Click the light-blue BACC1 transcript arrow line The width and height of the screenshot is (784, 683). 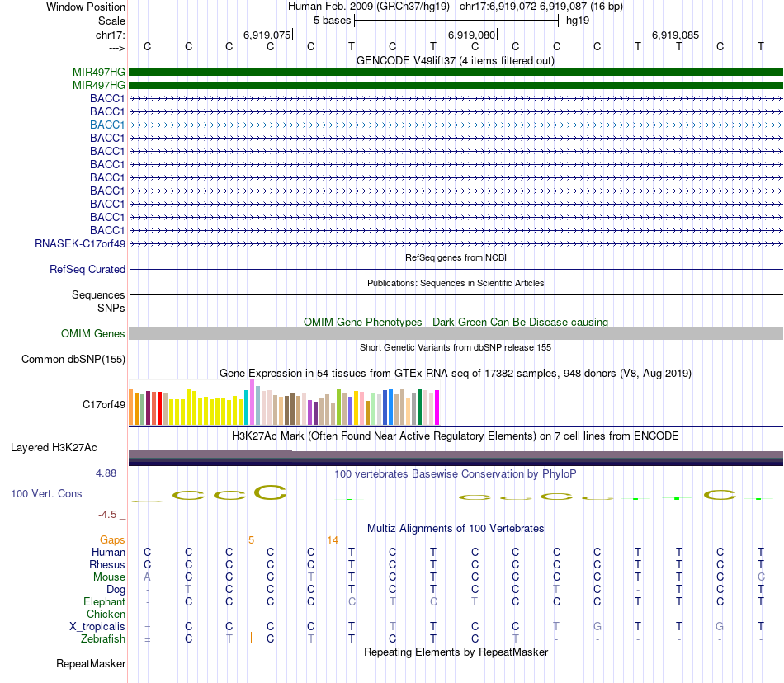point(456,125)
